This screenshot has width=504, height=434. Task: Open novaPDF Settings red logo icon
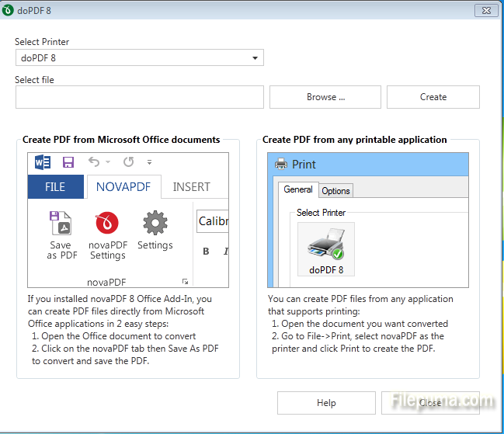(x=107, y=224)
